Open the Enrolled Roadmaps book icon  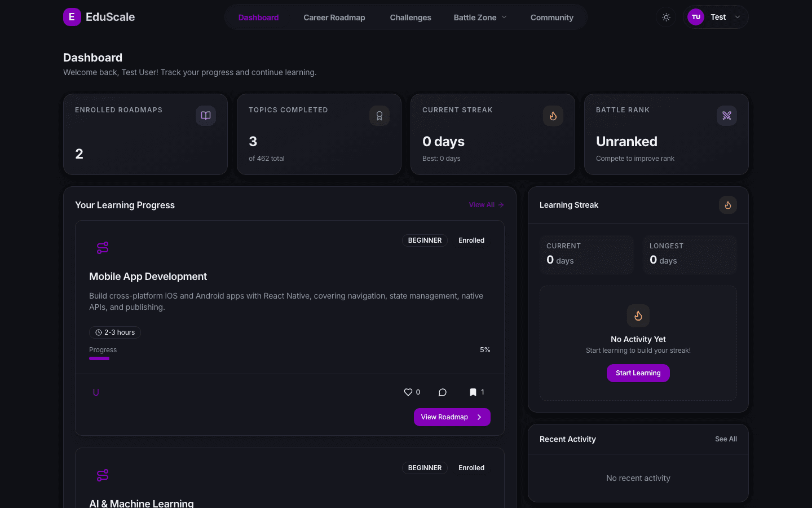coord(205,116)
